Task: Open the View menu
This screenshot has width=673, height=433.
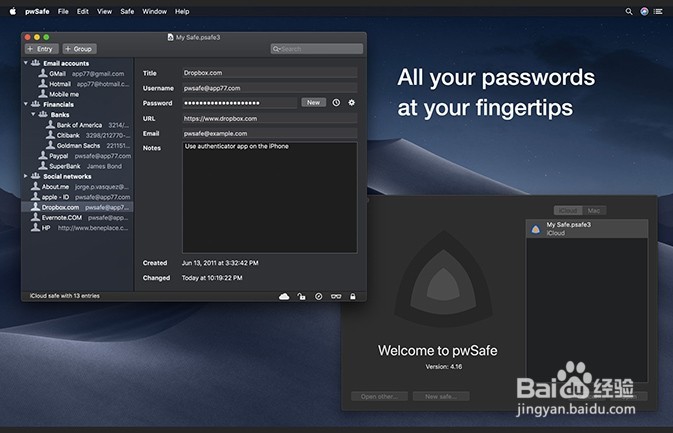Action: (x=104, y=12)
